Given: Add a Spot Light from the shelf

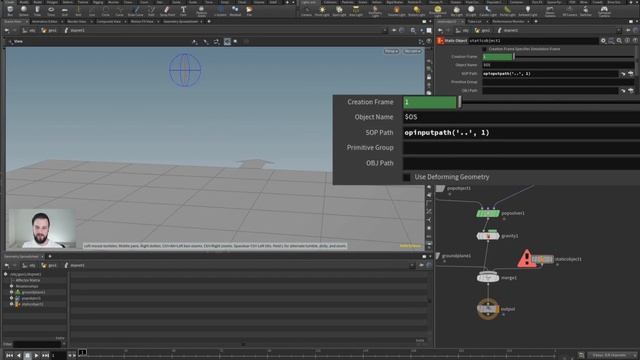Looking at the screenshot, I should [339, 11].
